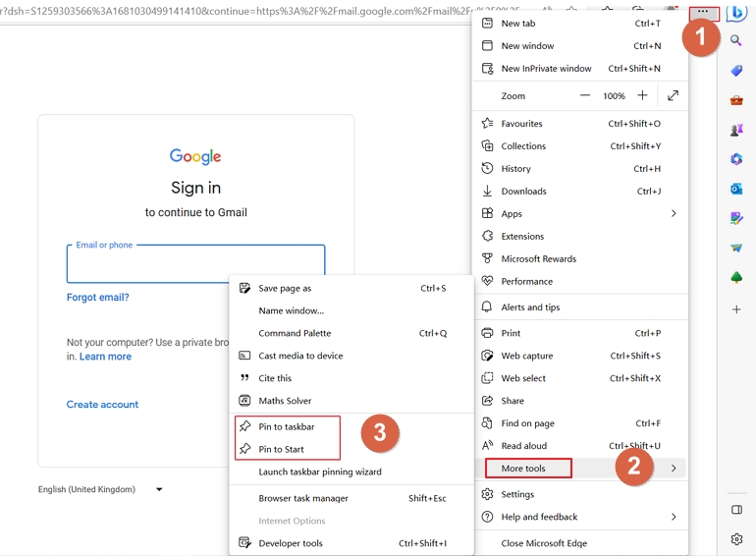Open a New InPrivate window
The image size is (756, 556).
click(x=580, y=69)
